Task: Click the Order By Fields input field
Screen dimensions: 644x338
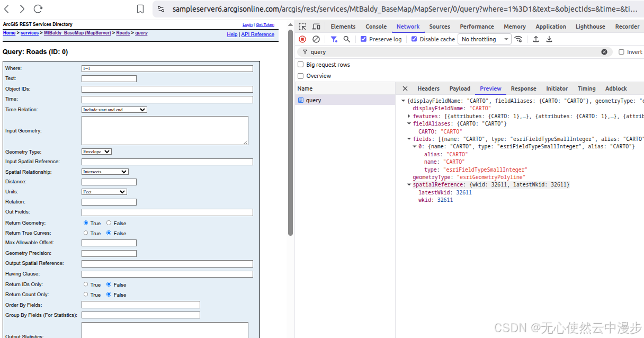Action: (141, 305)
